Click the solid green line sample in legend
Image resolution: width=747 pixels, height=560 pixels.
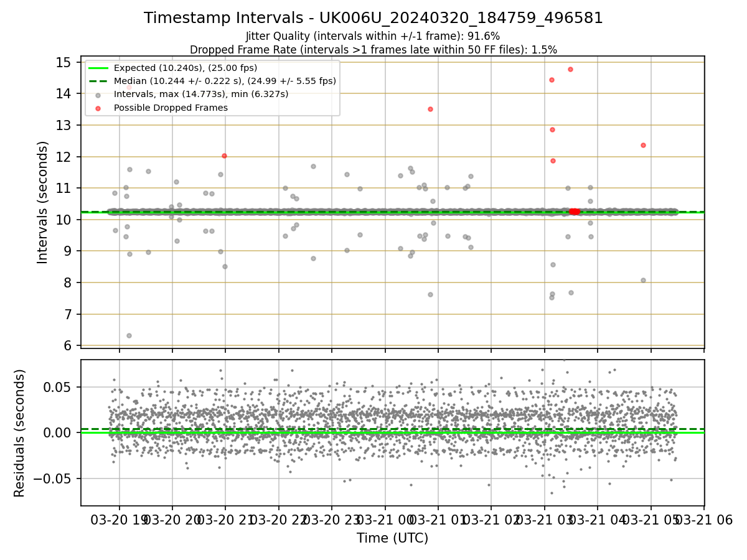99,68
